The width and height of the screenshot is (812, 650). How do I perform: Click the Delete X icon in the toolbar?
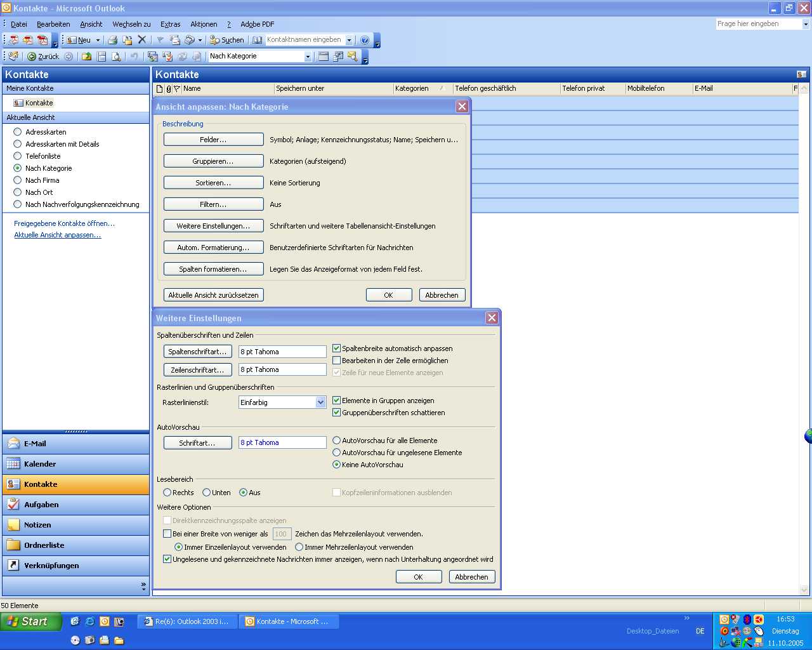[x=142, y=40]
